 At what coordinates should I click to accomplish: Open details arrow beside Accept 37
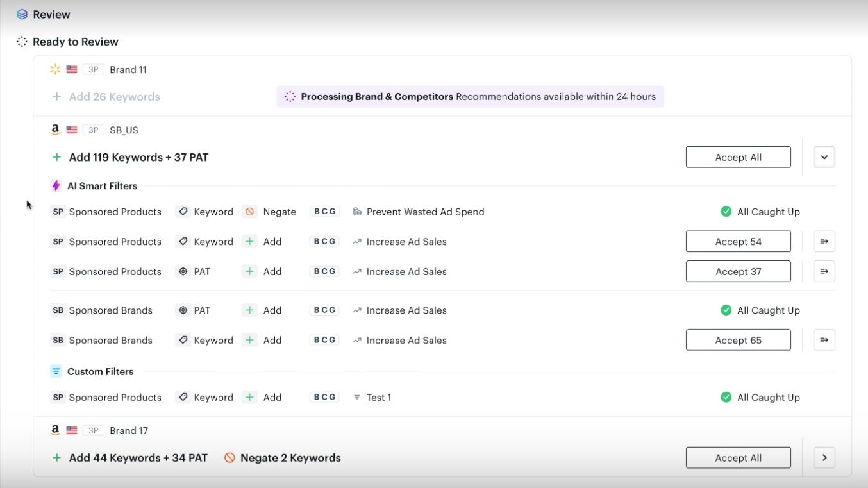824,271
